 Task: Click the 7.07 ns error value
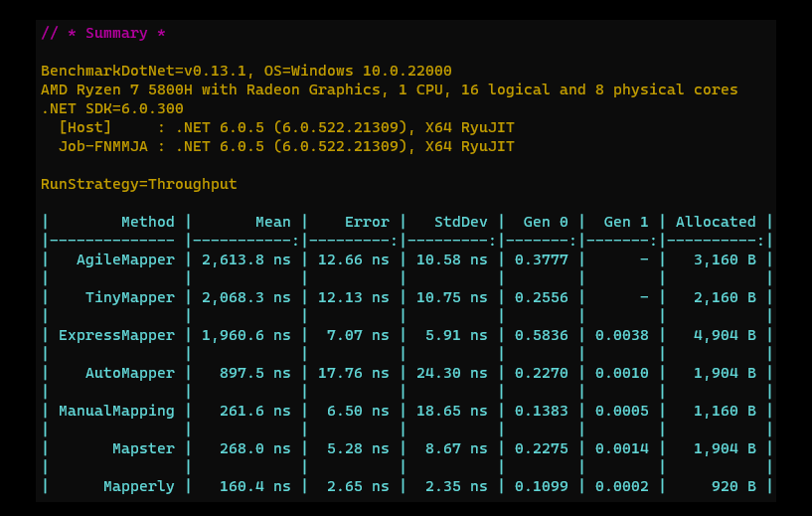click(x=358, y=335)
